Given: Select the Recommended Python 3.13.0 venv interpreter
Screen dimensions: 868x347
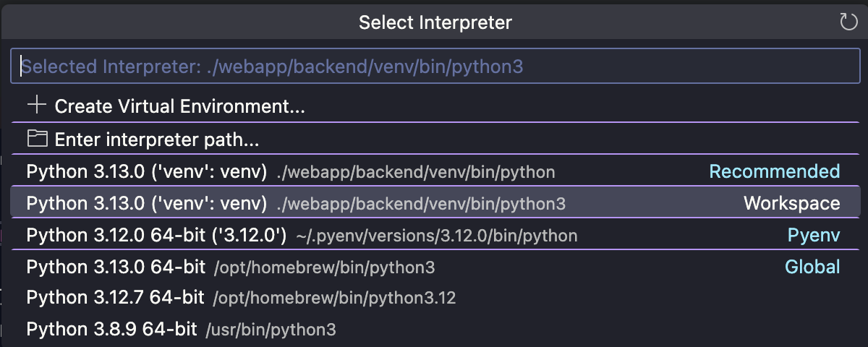Looking at the screenshot, I should pyautogui.click(x=147, y=172).
